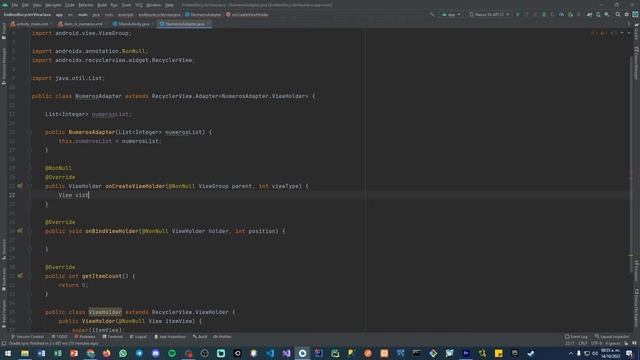Close the NumerosAdapter.java tab

click(x=209, y=24)
